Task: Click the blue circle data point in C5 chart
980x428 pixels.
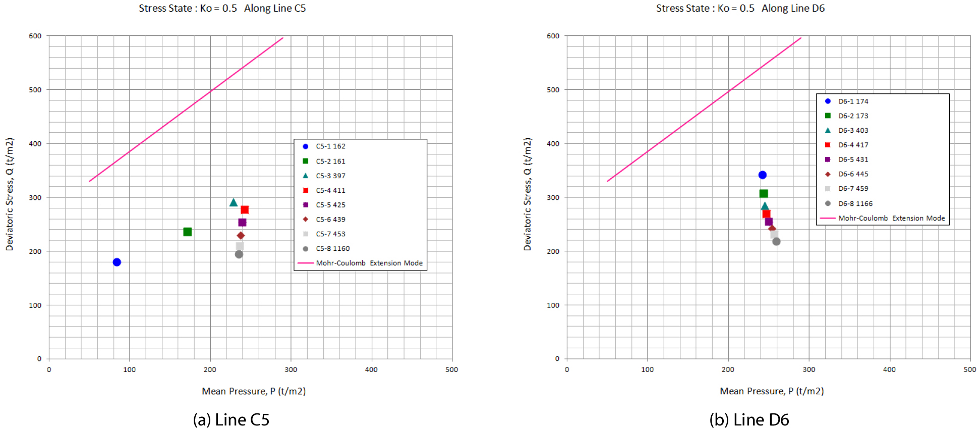Action: click(117, 262)
